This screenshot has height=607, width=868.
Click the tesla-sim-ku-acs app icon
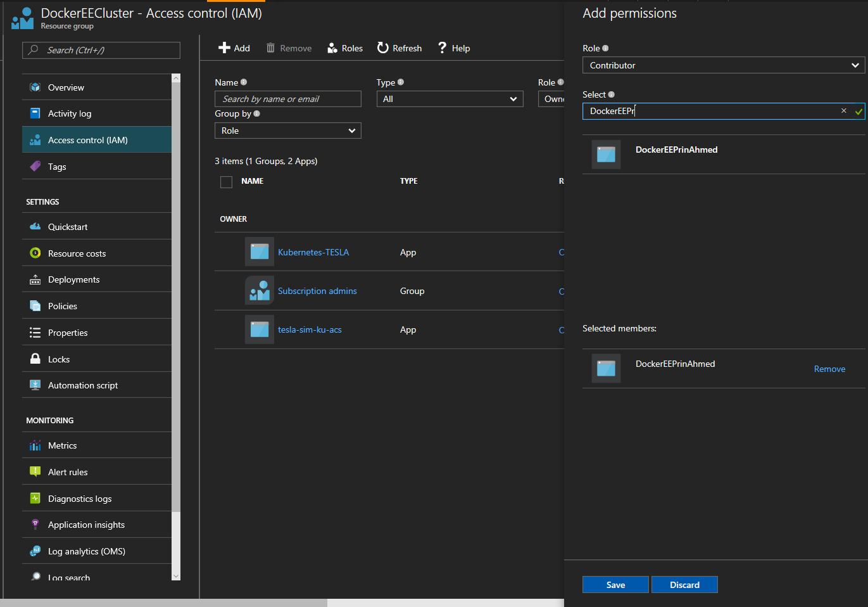[260, 329]
